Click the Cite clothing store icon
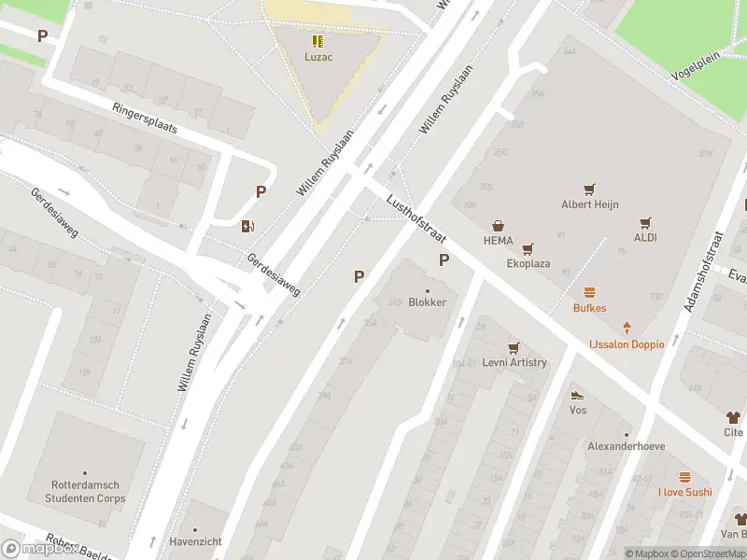This screenshot has width=747, height=560. 733,417
